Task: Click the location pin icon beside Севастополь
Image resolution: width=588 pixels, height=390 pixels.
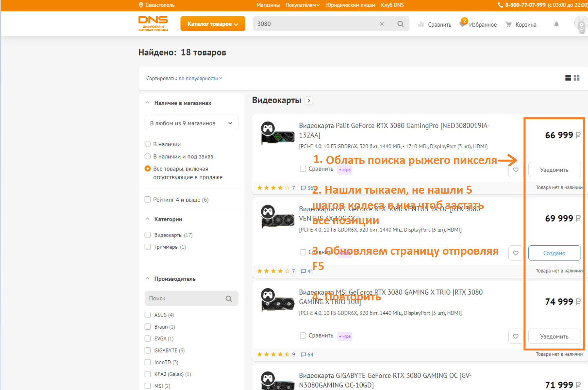Action: (x=141, y=5)
